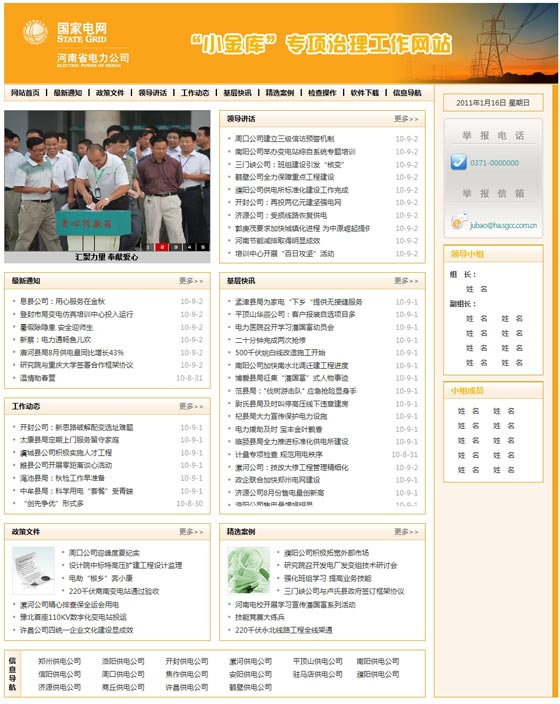Screen dimensions: 560x704
Task: Open article 开封公司：再投两亿元建坚强电网
Action: coord(288,202)
